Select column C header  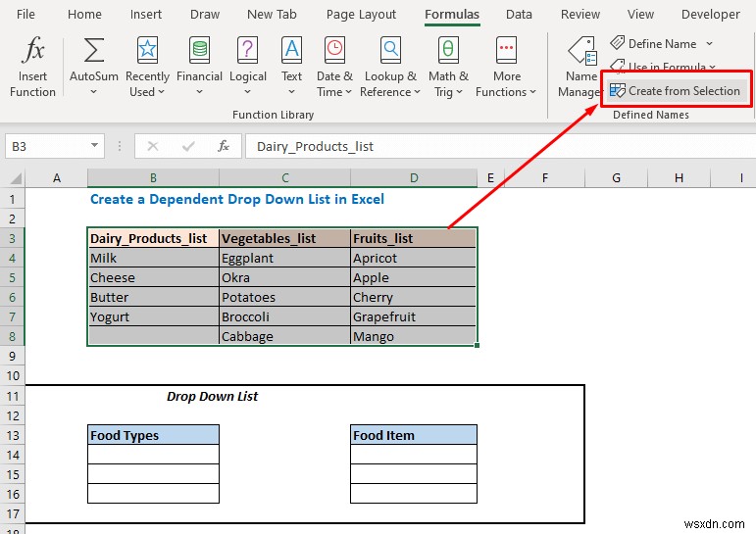pos(284,177)
